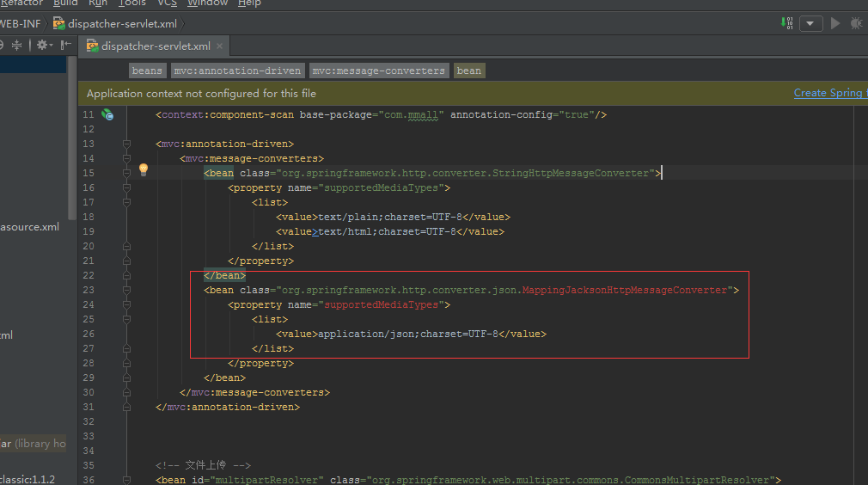Click the multipartResolver bean id text
This screenshot has height=485, width=868.
[266, 480]
